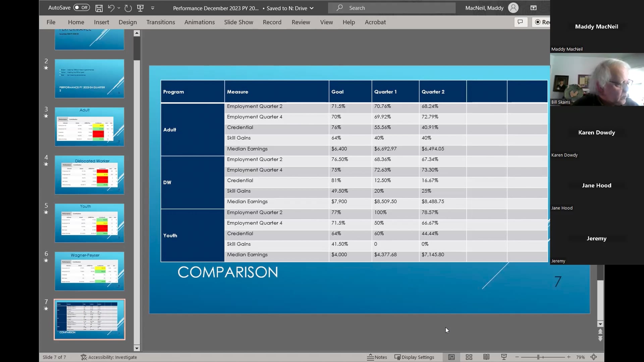Click the Slide Show status bar icon
The height and width of the screenshot is (362, 644).
(504, 357)
